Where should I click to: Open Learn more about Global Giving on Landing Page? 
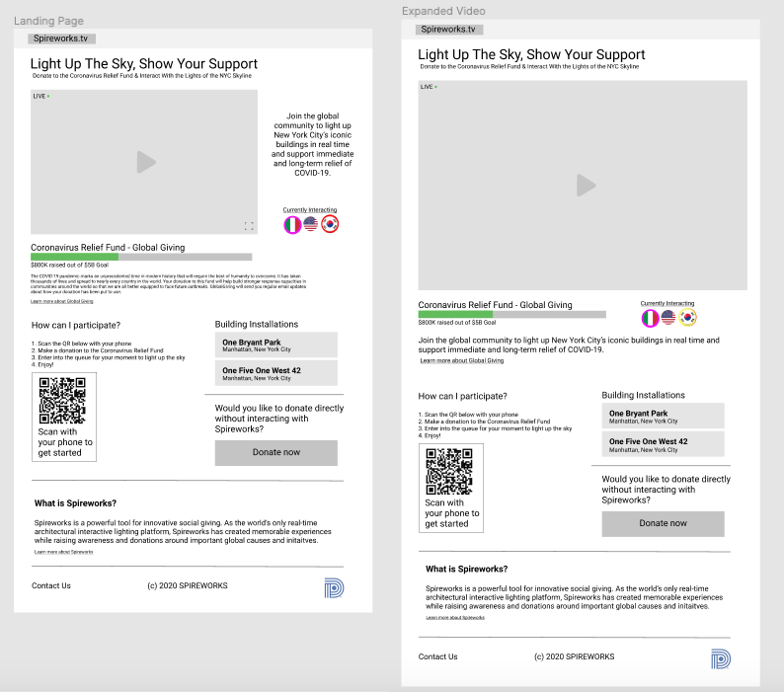pos(62,301)
